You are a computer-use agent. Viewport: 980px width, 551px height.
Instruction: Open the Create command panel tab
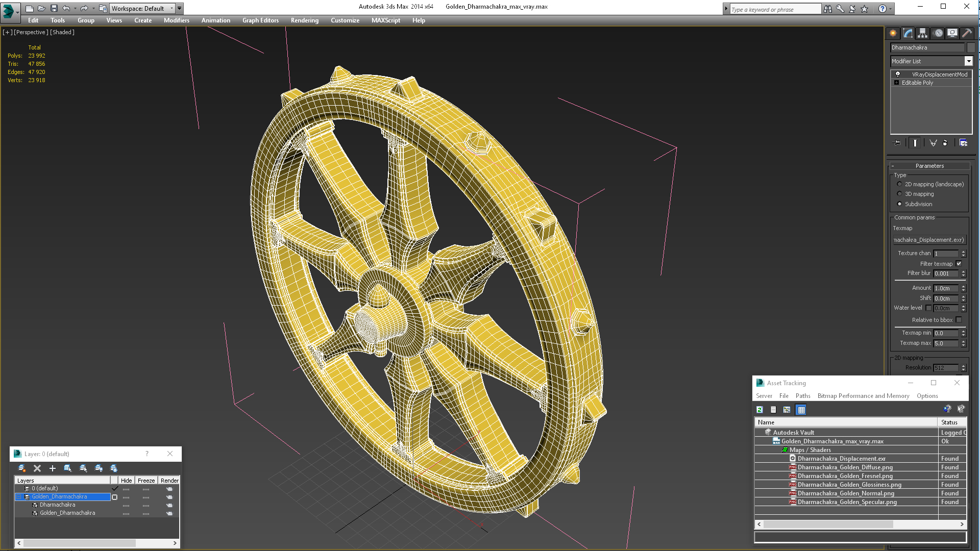tap(893, 33)
